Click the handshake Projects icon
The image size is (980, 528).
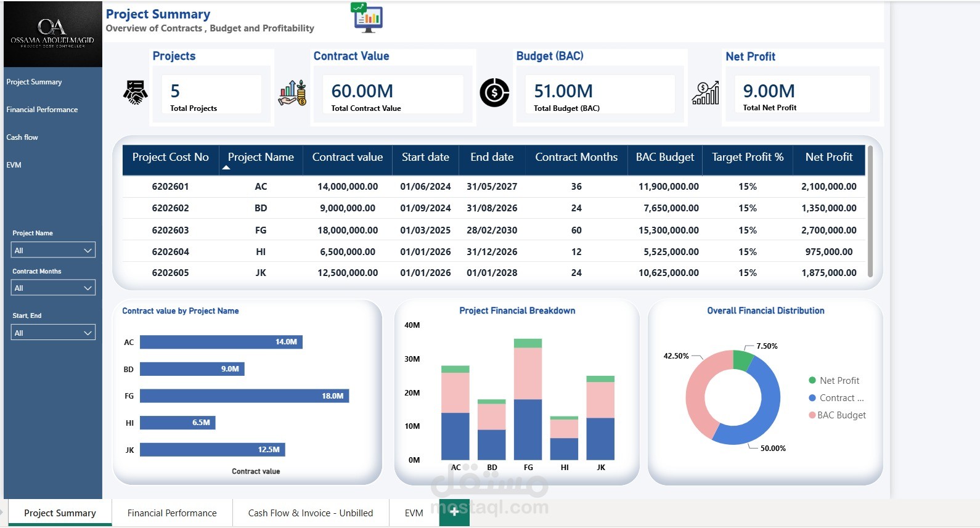[x=135, y=92]
